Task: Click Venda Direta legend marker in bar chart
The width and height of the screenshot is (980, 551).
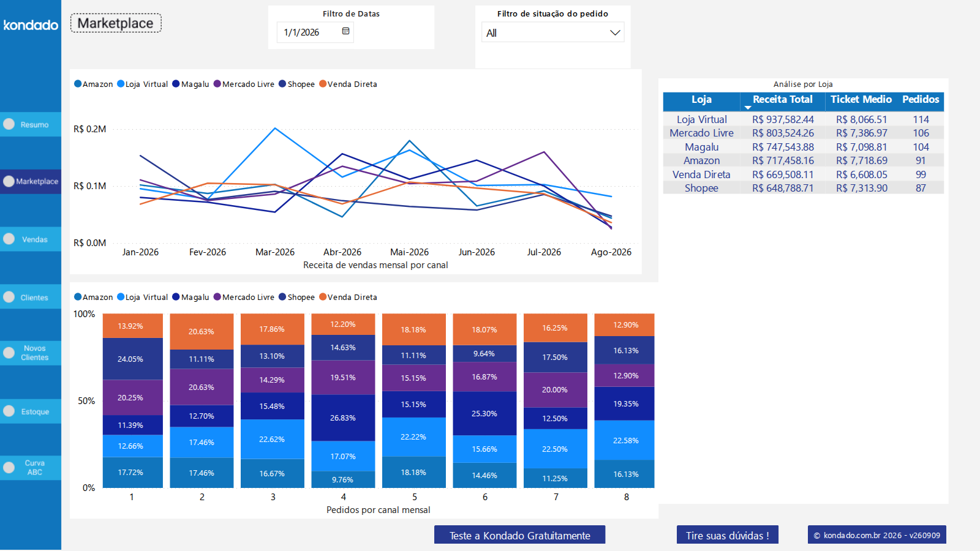Action: pos(323,297)
